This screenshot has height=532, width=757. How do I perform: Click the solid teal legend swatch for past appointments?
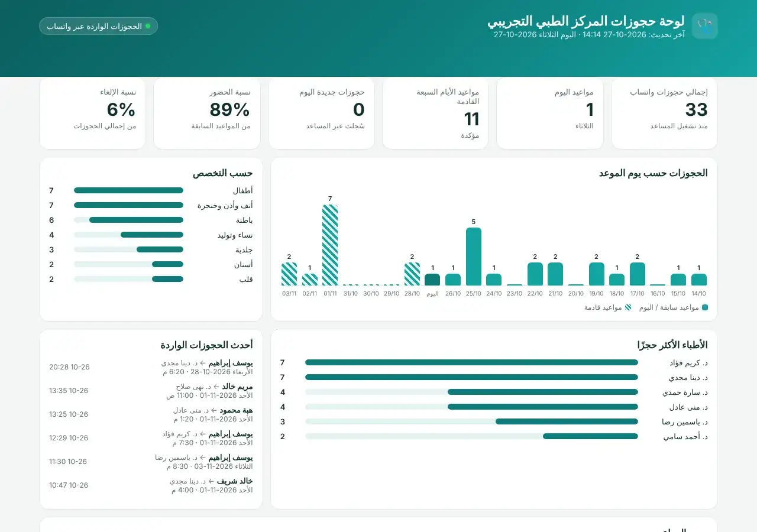[x=705, y=307]
